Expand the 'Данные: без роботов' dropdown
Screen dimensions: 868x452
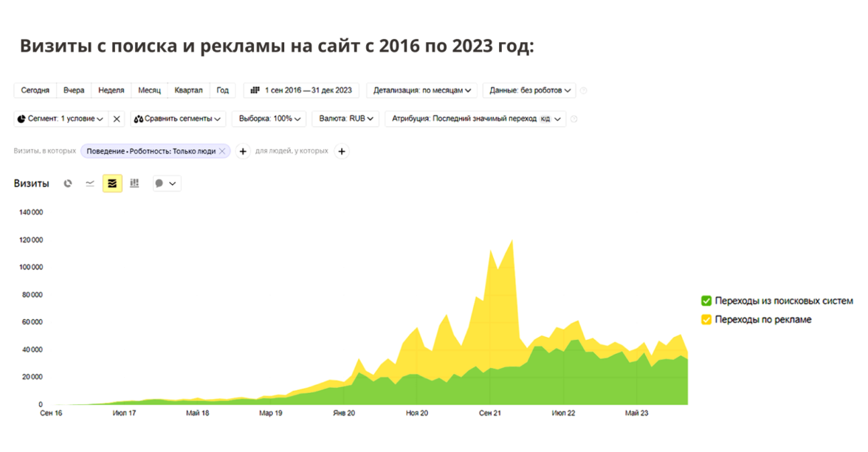pos(530,91)
